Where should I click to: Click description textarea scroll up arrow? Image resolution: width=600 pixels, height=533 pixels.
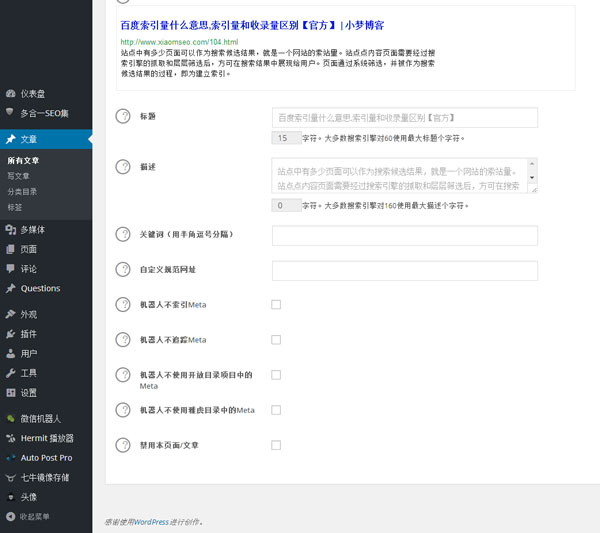coord(532,164)
